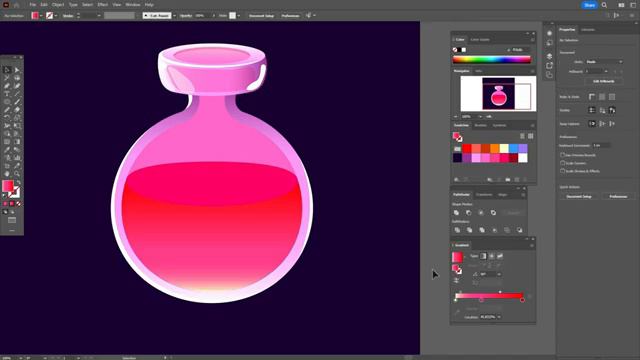Switch to the Brushes tab

[x=480, y=125]
